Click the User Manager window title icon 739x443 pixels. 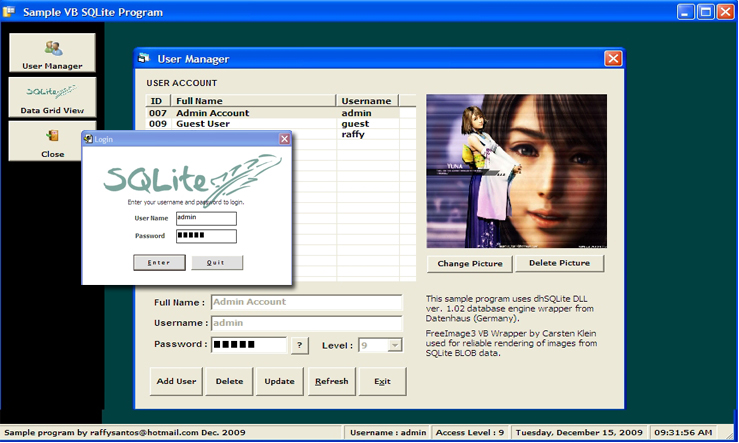[144, 59]
